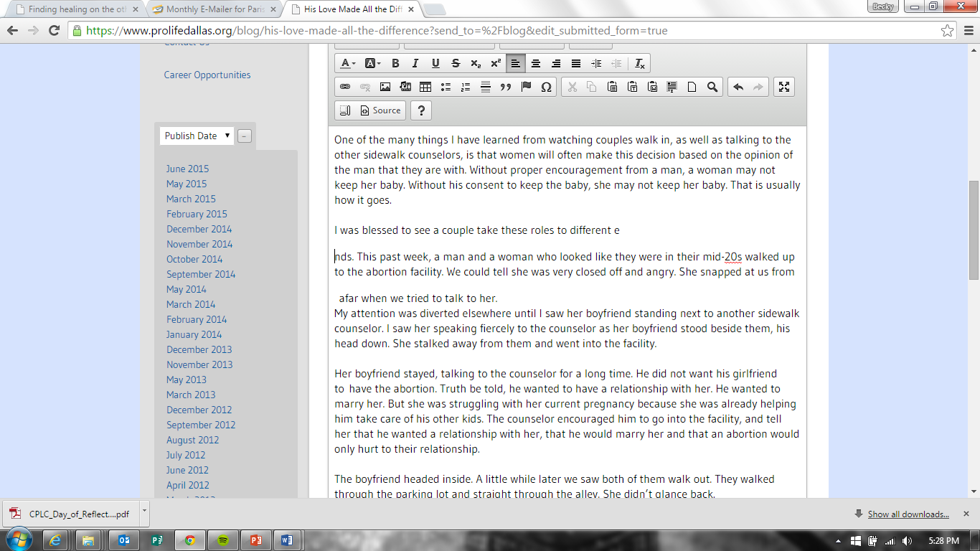Toggle the numbered list
This screenshot has height=551, width=980.
coord(466,87)
